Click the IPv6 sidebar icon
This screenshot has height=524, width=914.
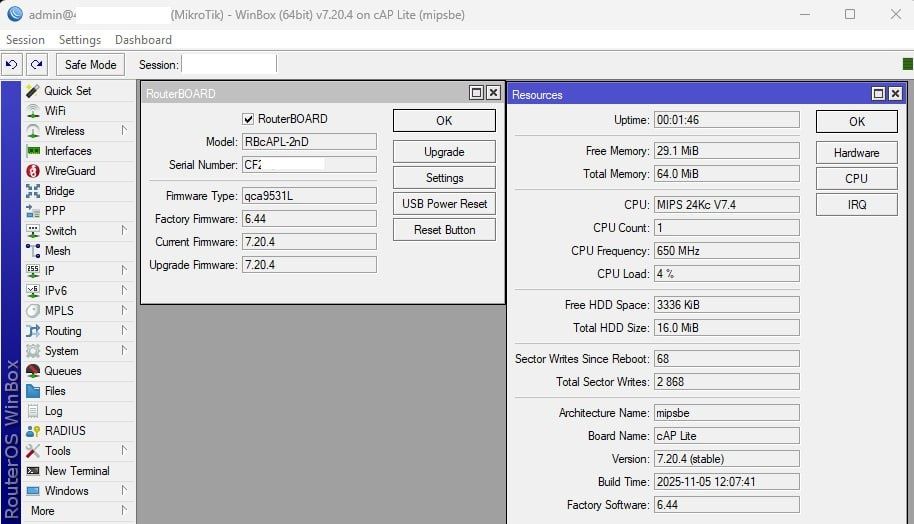tap(33, 291)
